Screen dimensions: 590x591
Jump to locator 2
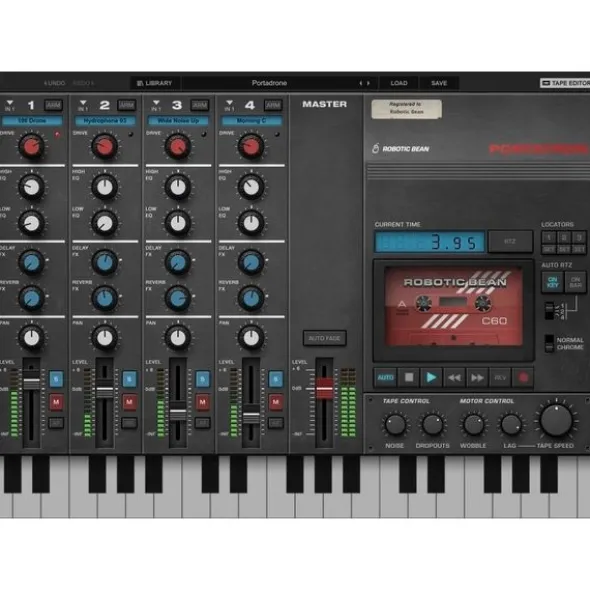click(x=564, y=237)
